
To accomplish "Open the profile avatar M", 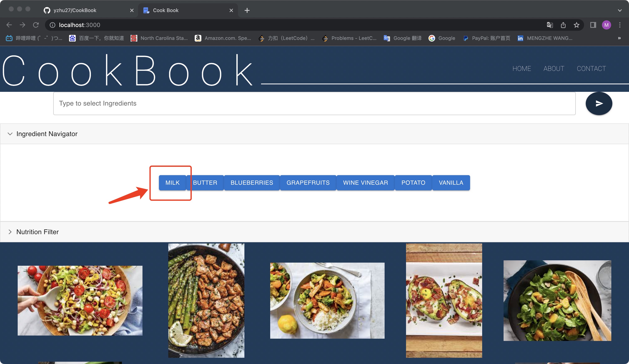I will point(606,25).
